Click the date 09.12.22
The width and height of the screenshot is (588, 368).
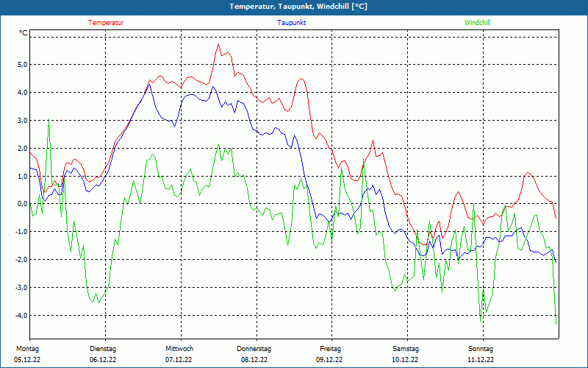tap(329, 360)
